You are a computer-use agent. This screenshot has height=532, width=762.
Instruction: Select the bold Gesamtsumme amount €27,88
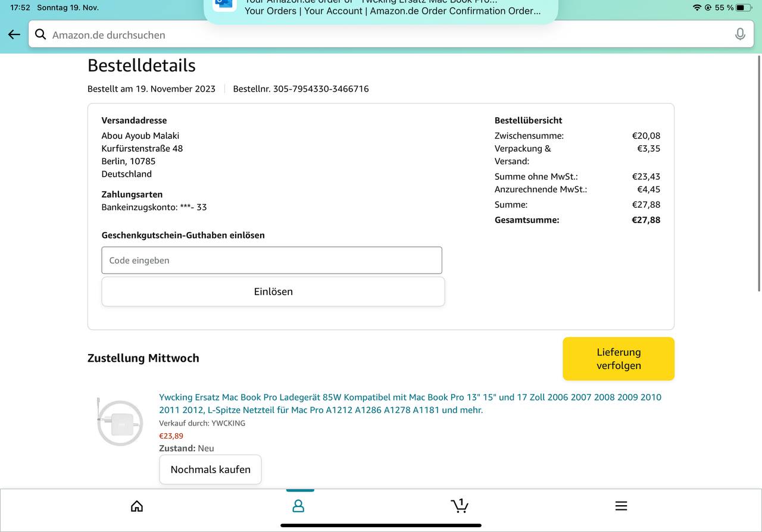tap(646, 220)
